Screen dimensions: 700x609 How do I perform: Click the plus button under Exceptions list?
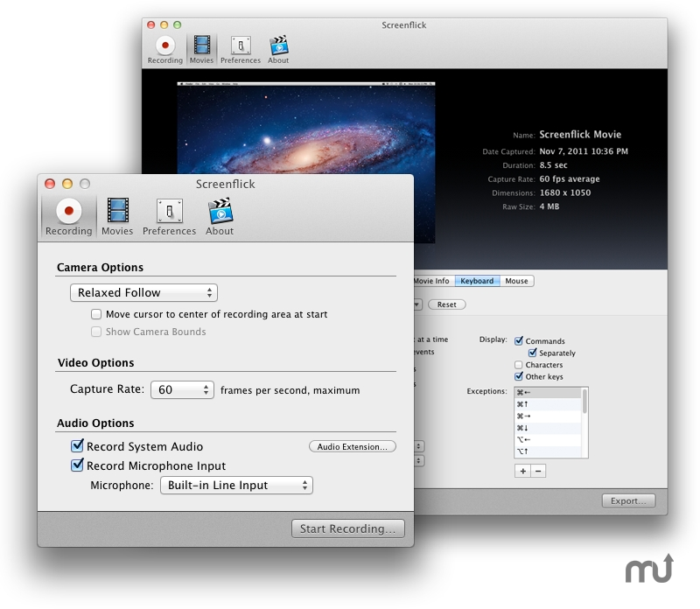(522, 471)
